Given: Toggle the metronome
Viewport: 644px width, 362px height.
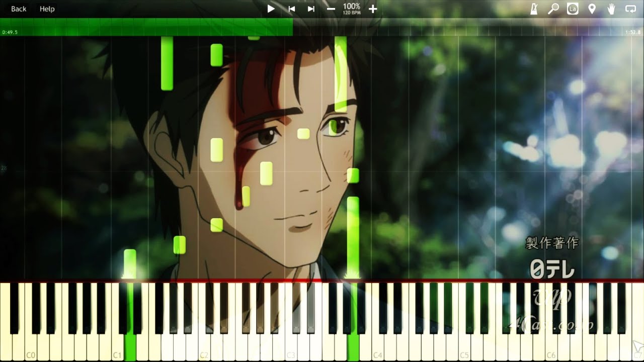Looking at the screenshot, I should pos(534,9).
